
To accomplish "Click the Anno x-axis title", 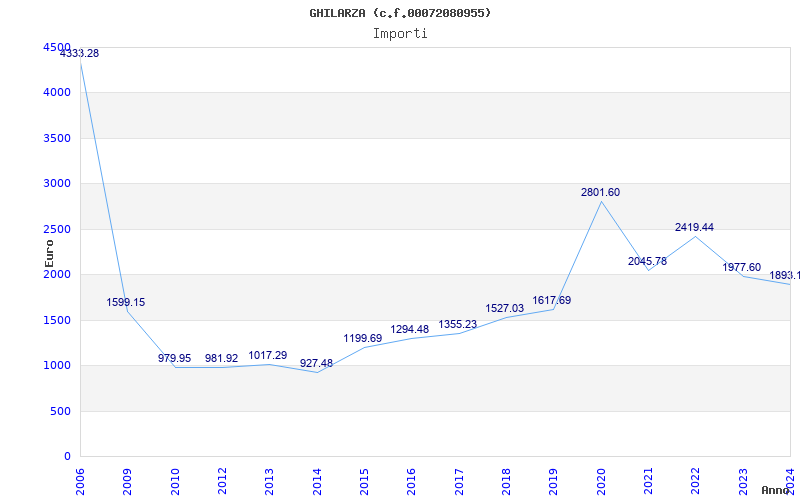I will pyautogui.click(x=775, y=490).
